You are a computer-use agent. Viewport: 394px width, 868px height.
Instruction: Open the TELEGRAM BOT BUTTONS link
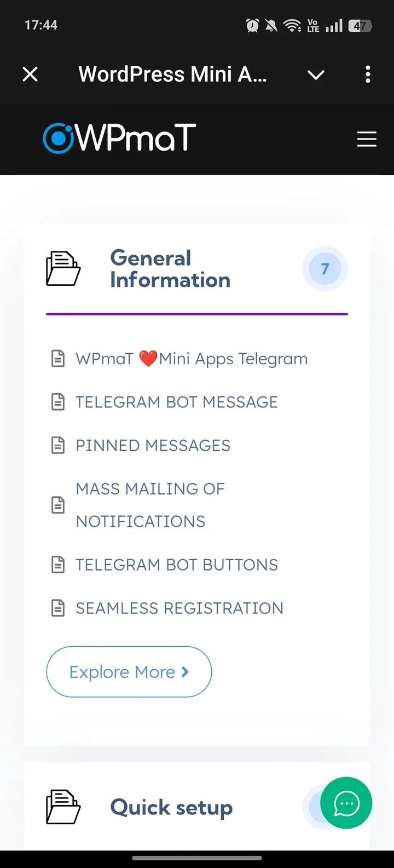pos(176,564)
